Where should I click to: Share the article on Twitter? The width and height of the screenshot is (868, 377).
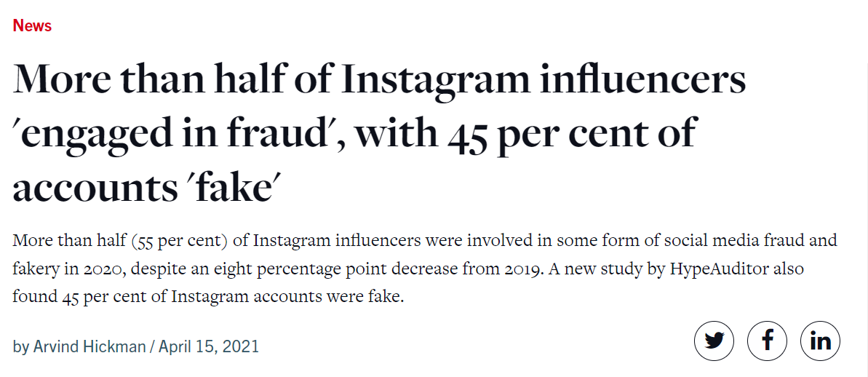point(714,341)
